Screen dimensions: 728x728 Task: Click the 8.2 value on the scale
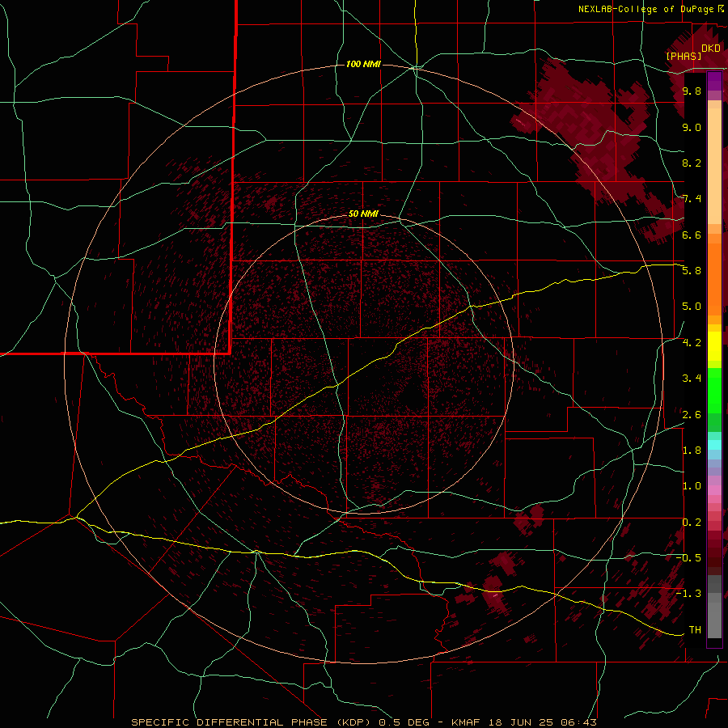point(692,163)
